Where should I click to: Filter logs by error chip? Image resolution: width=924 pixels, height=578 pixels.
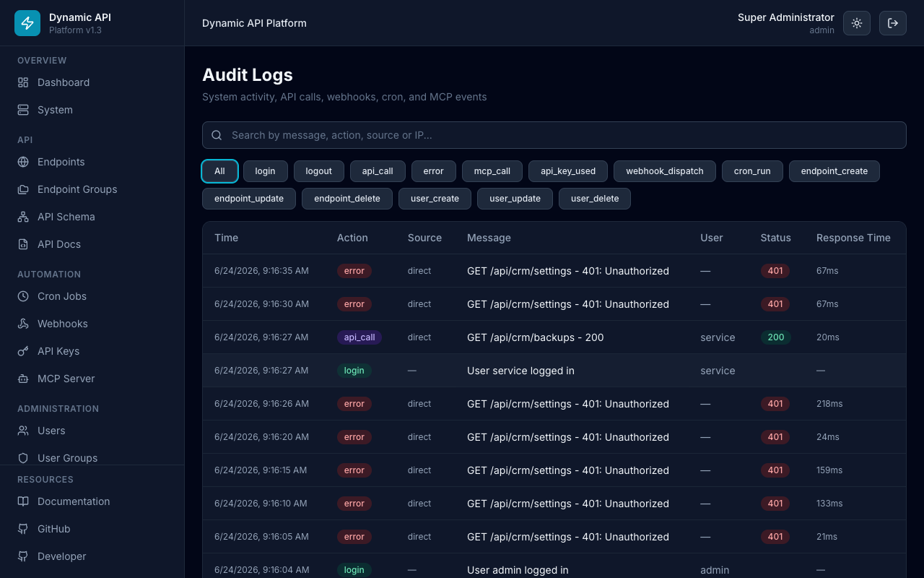(x=433, y=171)
